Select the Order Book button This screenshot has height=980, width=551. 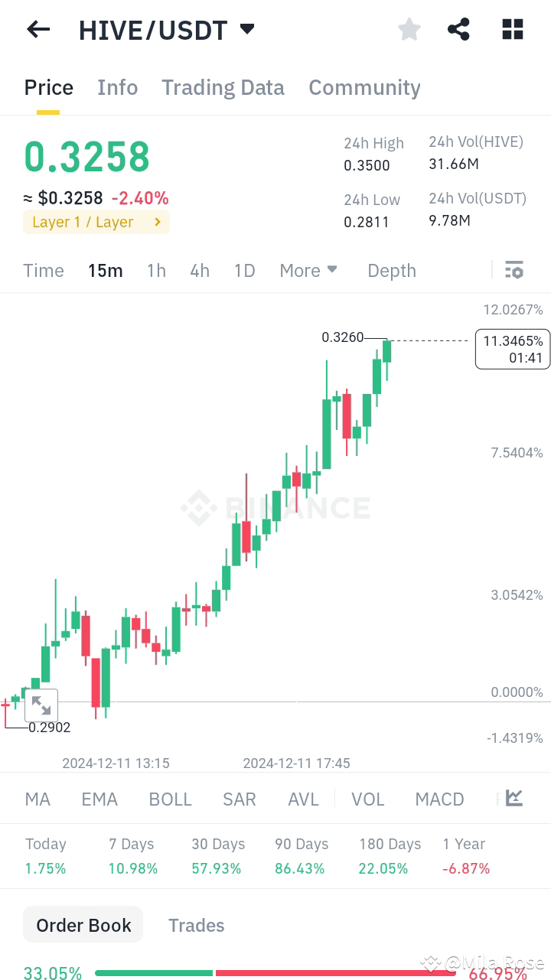point(83,924)
